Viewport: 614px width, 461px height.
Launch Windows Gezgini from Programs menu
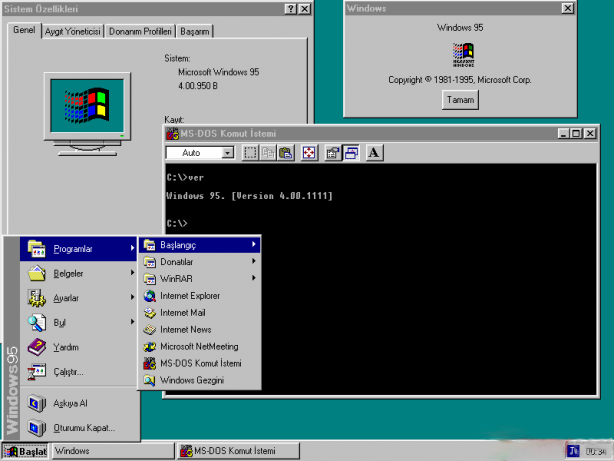[x=200, y=380]
